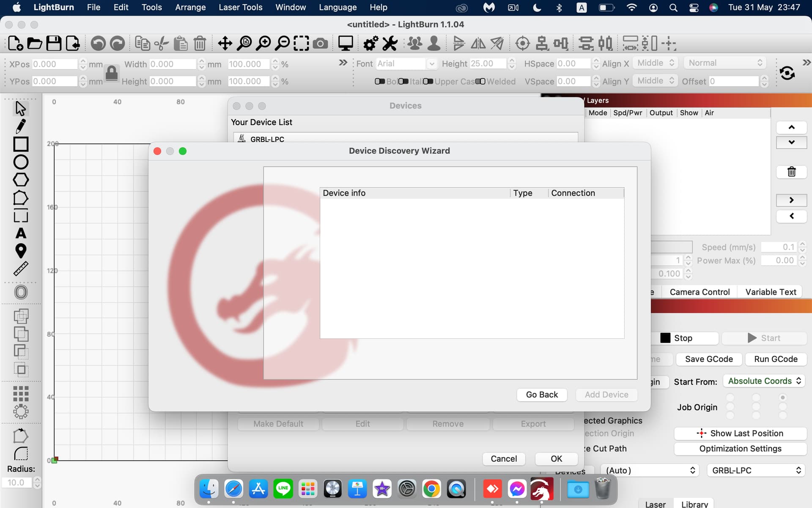Open the Font Arial dropdown

431,64
